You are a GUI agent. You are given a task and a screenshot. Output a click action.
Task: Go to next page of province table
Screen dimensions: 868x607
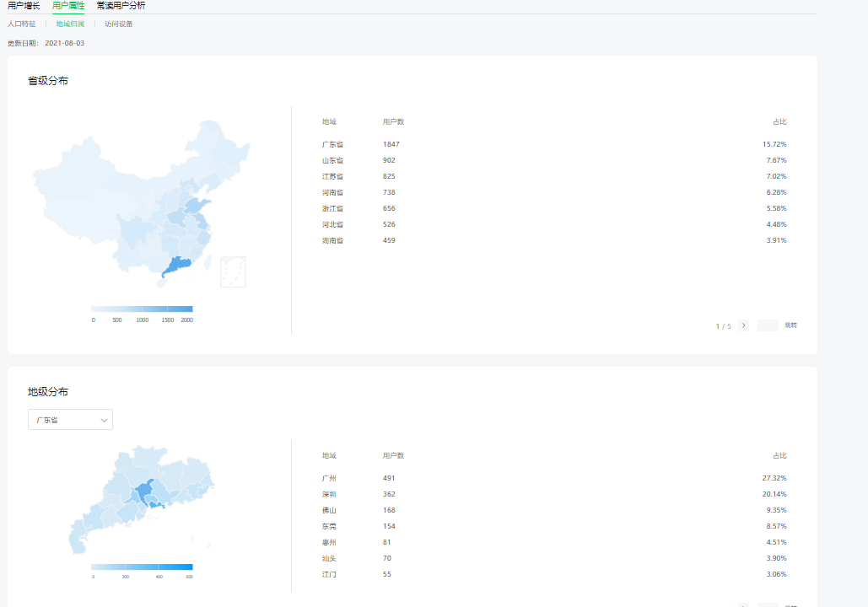743,325
